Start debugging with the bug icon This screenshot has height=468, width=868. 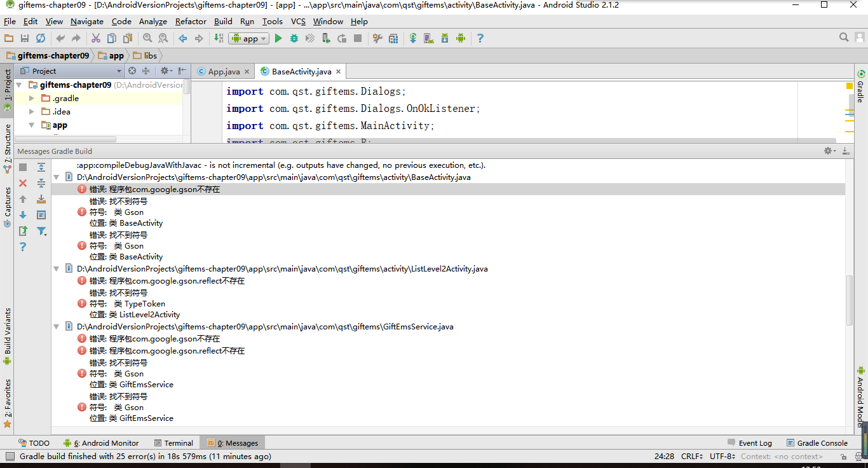294,38
